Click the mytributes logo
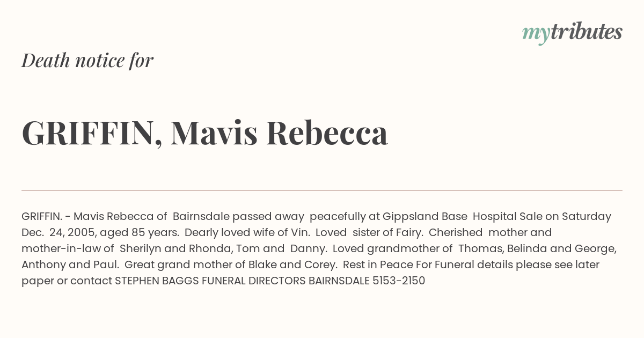The height and width of the screenshot is (338, 644). (572, 33)
